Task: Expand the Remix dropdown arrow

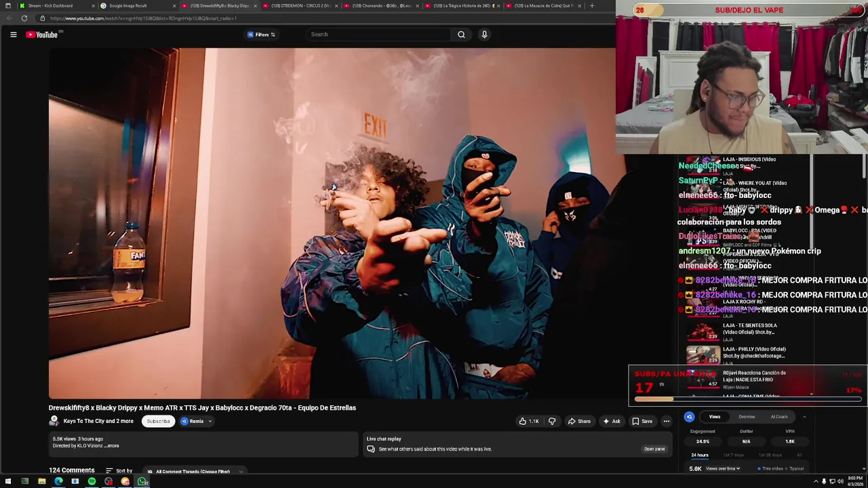Action: (210, 421)
